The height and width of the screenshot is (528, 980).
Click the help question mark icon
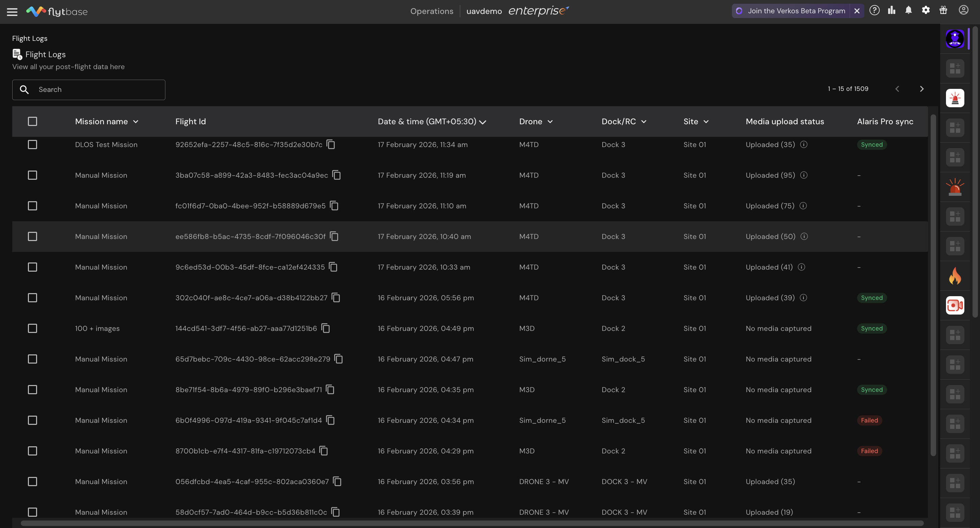(x=874, y=10)
